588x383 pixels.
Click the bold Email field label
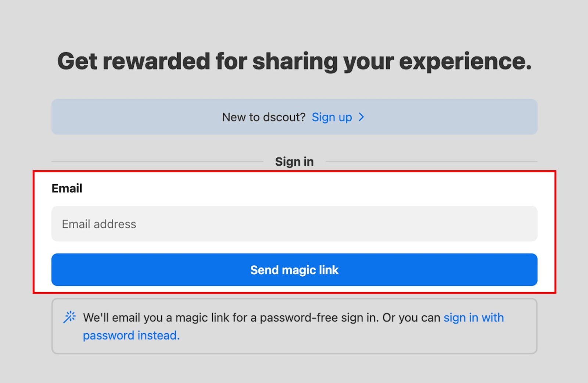click(67, 188)
